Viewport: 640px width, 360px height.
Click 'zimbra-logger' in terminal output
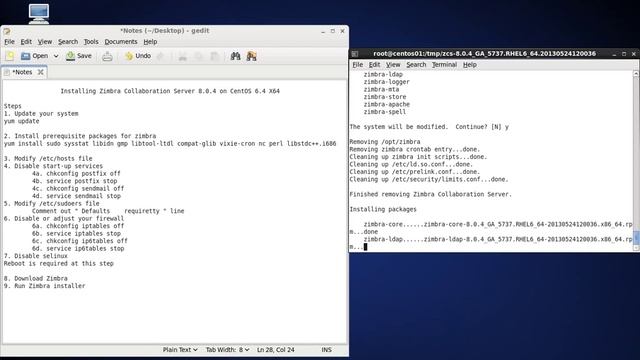coord(387,82)
